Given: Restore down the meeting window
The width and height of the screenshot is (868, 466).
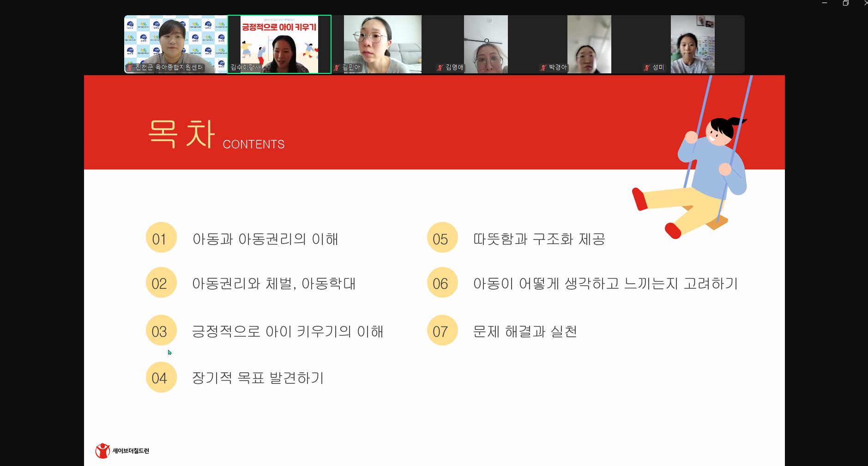Looking at the screenshot, I should (x=845, y=3).
